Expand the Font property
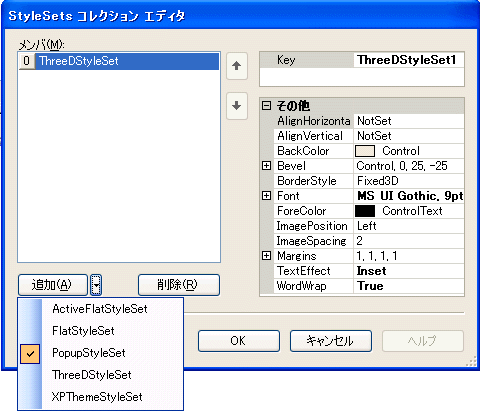The height and width of the screenshot is (413, 480). [x=266, y=196]
